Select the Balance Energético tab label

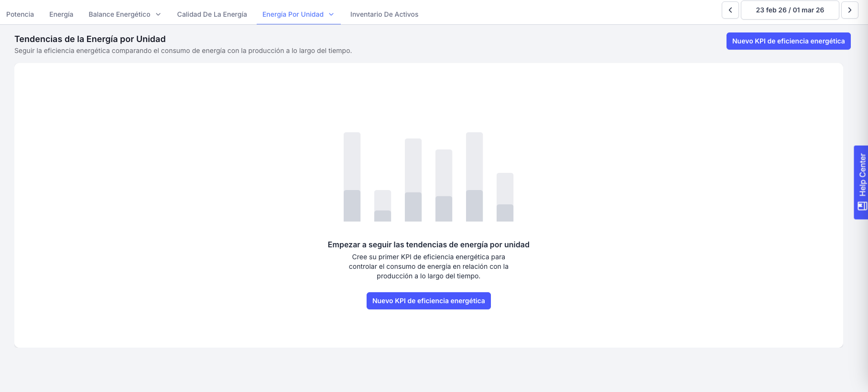(119, 14)
